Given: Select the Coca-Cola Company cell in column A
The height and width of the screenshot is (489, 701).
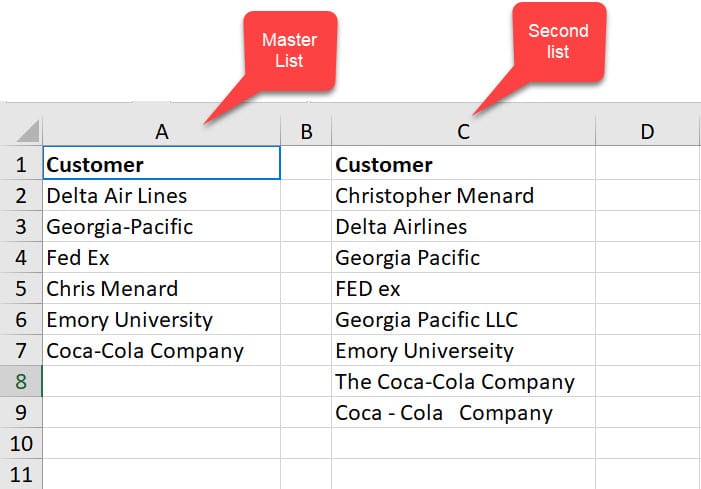Looking at the screenshot, I should click(x=162, y=350).
